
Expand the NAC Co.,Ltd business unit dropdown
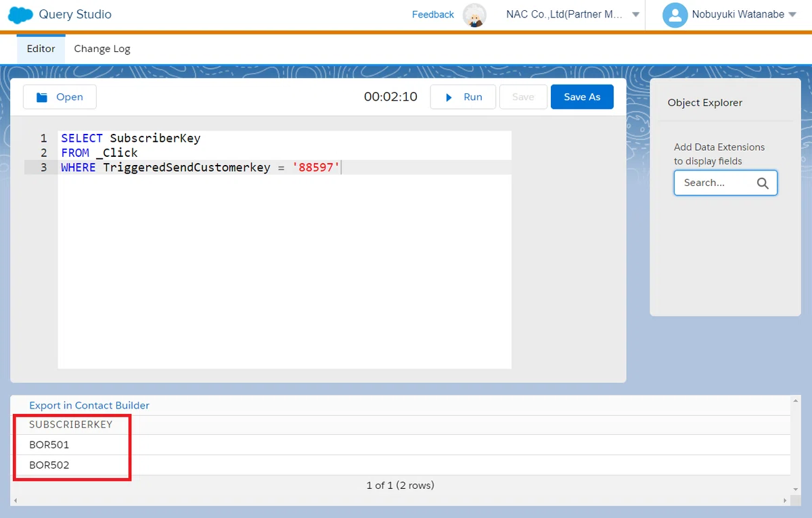point(635,15)
